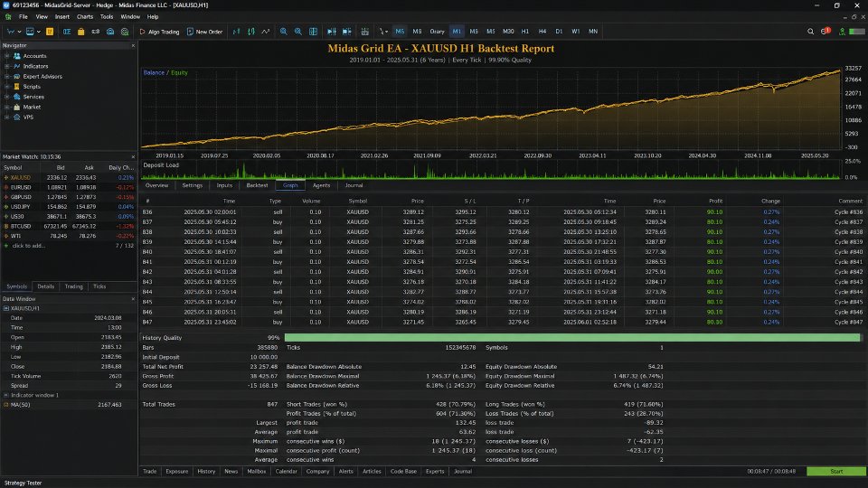868x488 pixels.
Task: Click the Accounts icon in Navigator
Action: pyautogui.click(x=16, y=56)
